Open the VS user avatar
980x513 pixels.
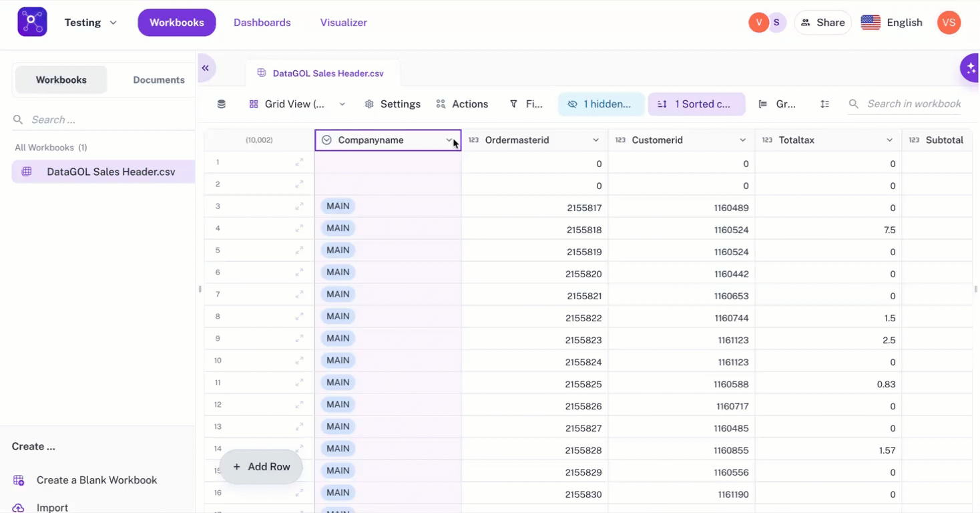[949, 23]
